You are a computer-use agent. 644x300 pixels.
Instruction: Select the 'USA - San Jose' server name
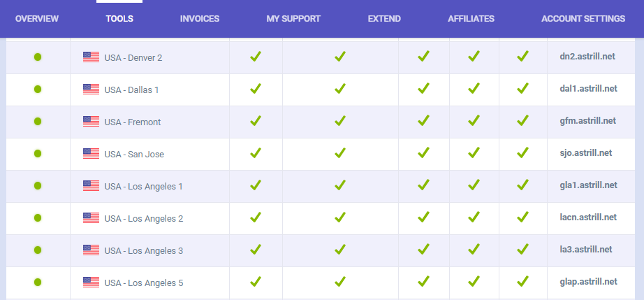pyautogui.click(x=134, y=155)
